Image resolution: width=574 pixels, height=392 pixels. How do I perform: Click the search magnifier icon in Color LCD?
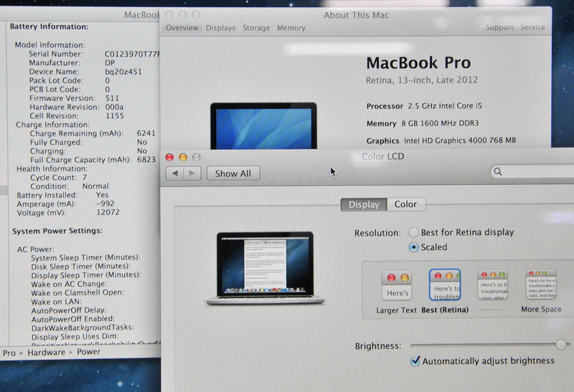pyautogui.click(x=498, y=171)
